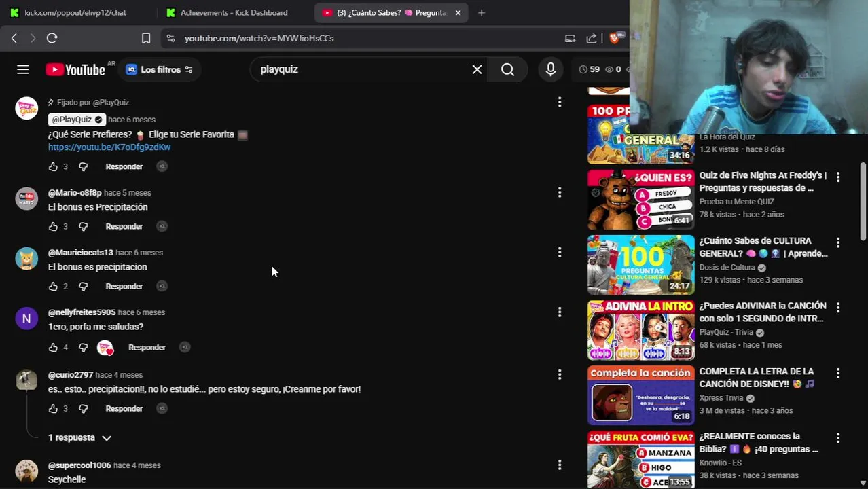
Task: Open options for Mauriciocats13 comment
Action: point(560,252)
